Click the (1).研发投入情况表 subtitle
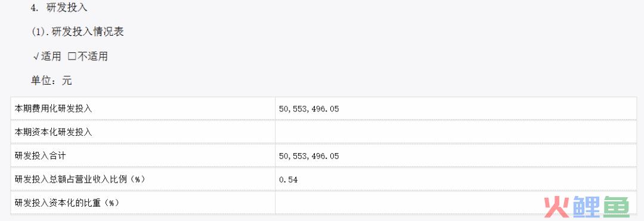Image resolution: width=644 pixels, height=221 pixels. [78, 32]
